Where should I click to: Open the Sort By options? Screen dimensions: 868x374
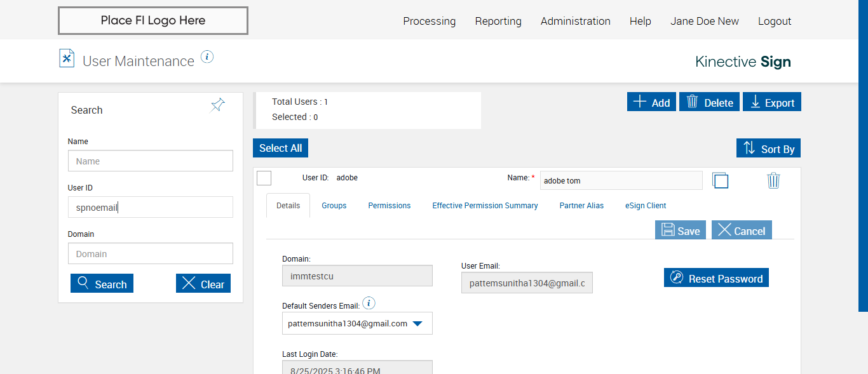coord(769,149)
